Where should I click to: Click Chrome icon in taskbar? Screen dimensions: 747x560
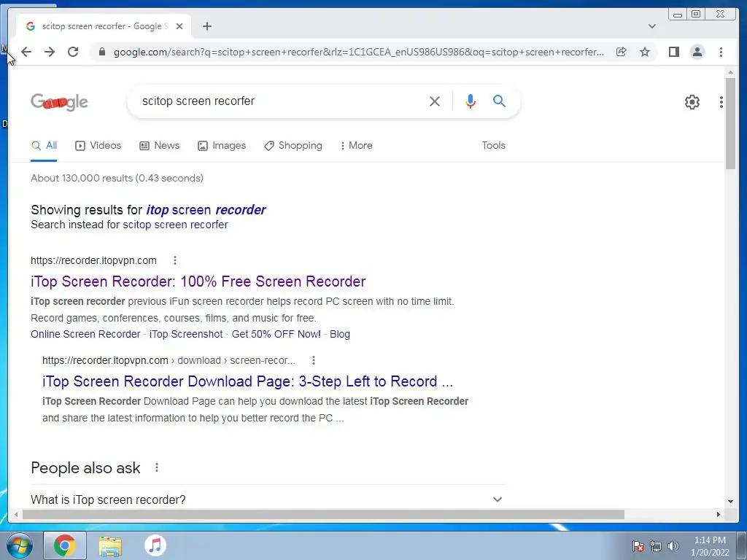tap(65, 545)
